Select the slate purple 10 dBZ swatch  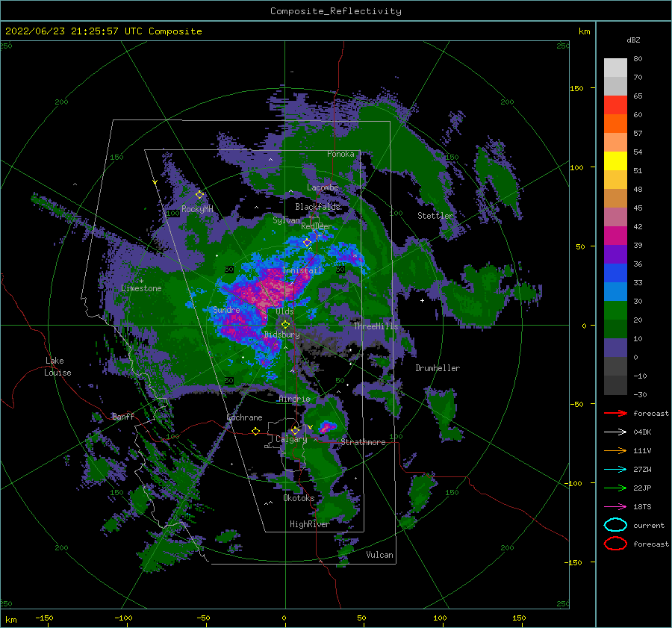coord(615,347)
